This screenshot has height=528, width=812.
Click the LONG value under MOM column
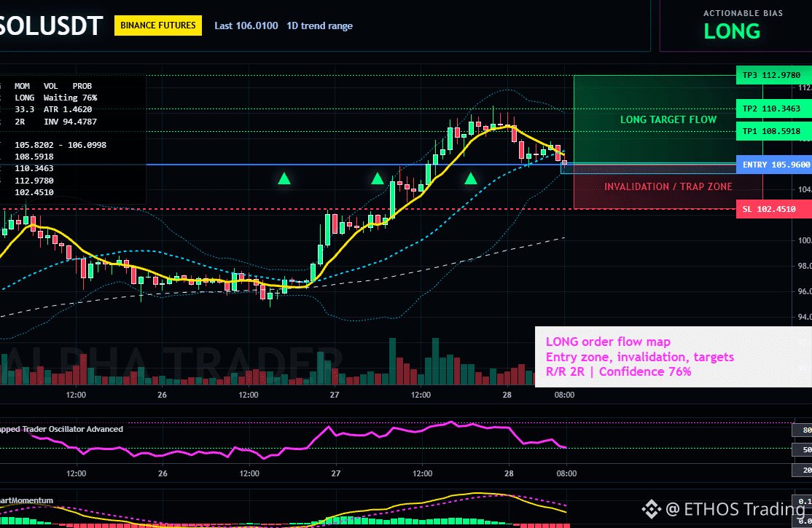click(24, 98)
